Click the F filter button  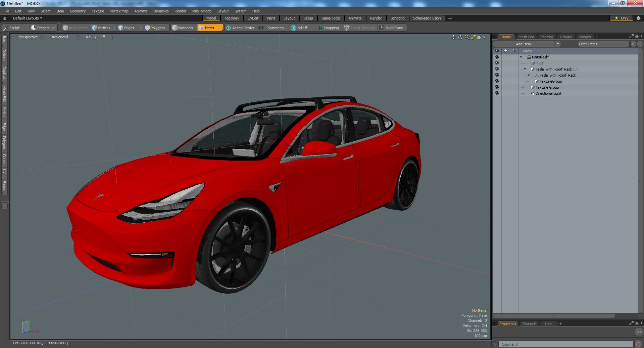[640, 44]
